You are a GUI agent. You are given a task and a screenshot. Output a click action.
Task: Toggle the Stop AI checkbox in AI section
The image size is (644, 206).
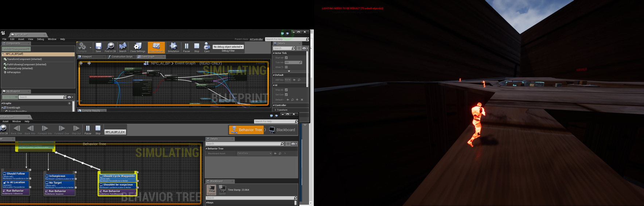(x=286, y=90)
